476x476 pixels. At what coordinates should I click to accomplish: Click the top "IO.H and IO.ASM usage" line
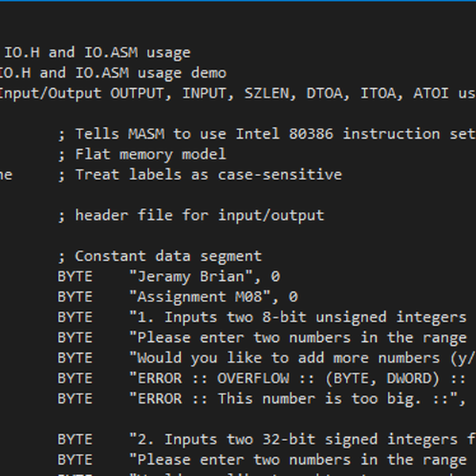97,52
